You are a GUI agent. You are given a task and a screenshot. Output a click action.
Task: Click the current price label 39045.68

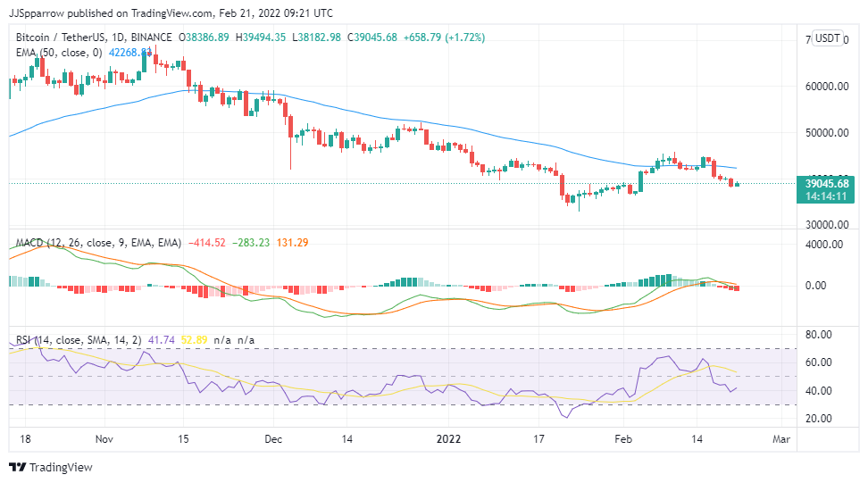pyautogui.click(x=826, y=183)
